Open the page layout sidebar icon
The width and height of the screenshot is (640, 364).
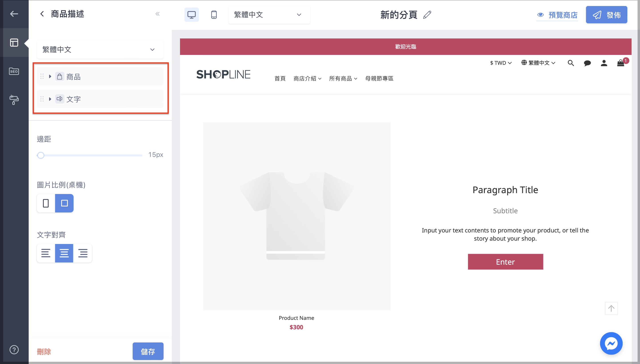[x=14, y=42]
